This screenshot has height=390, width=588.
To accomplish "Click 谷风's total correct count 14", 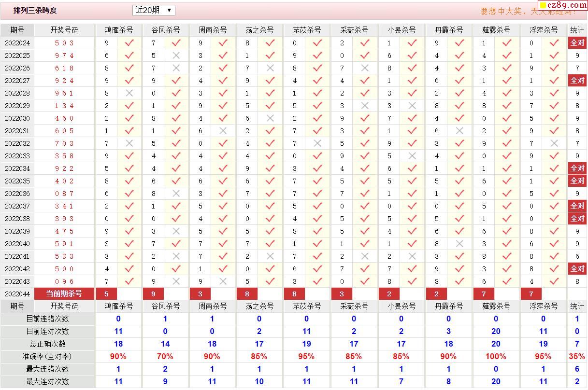I will [165, 344].
